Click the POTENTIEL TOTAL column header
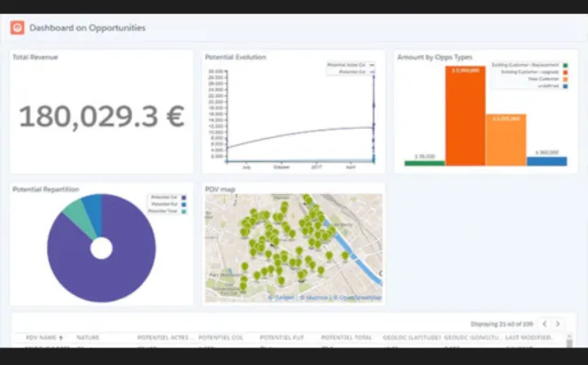Screen dimensions: 588x365 click(x=346, y=337)
